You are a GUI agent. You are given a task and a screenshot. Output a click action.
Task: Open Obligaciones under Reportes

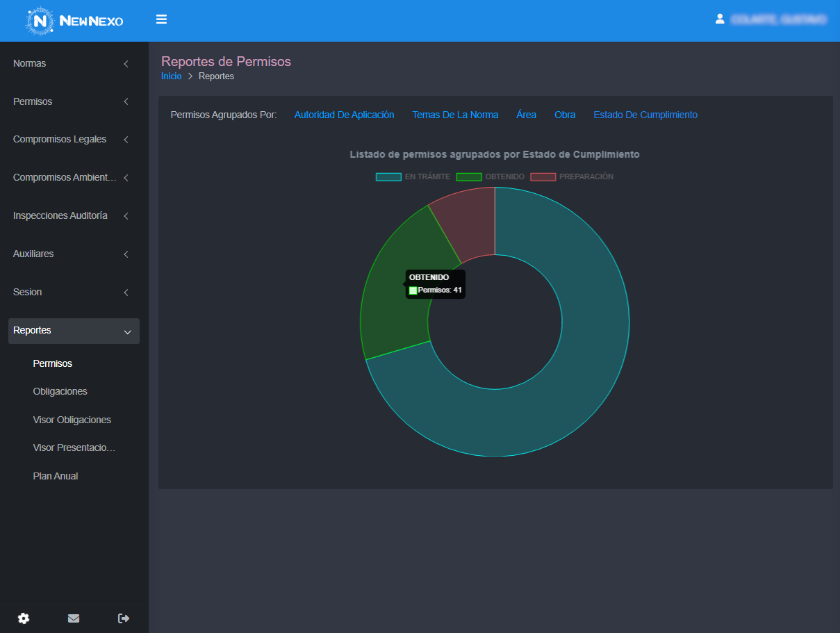(x=60, y=392)
